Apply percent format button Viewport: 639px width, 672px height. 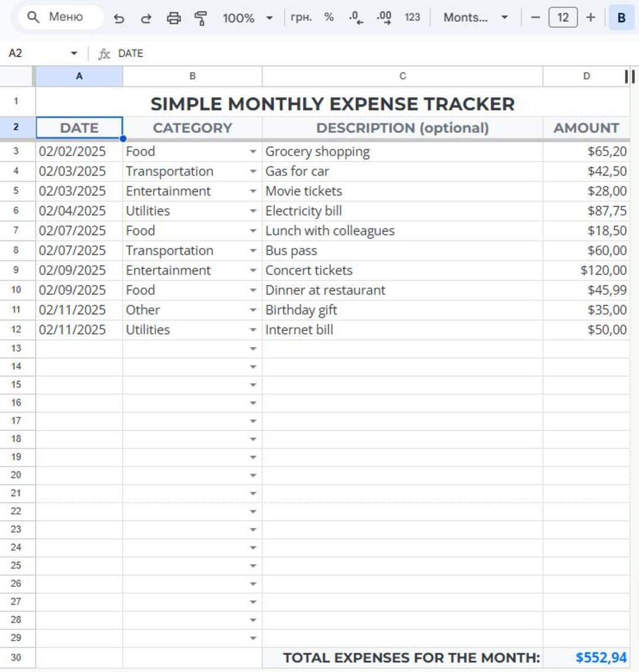(x=328, y=18)
